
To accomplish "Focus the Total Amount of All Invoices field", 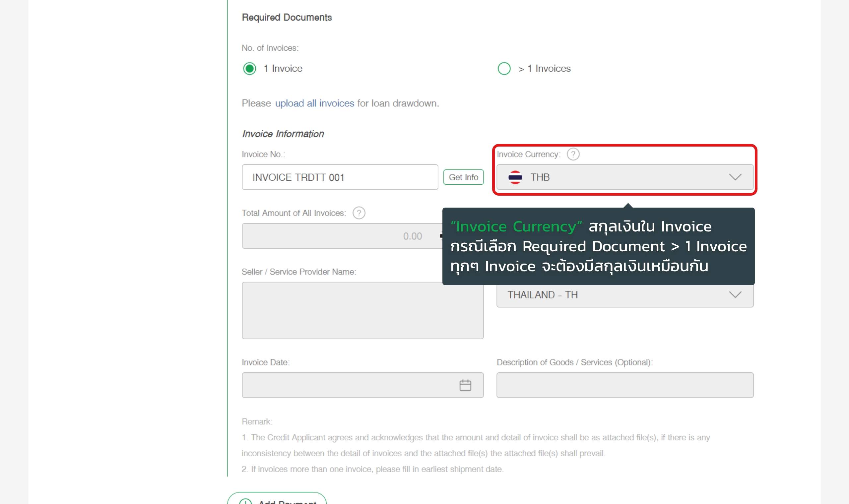I will 340,236.
